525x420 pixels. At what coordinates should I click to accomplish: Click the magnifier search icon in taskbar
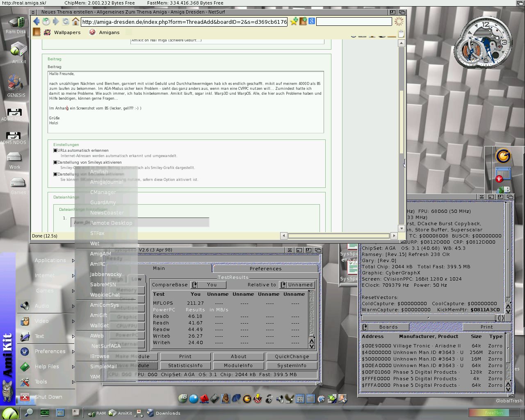29,413
